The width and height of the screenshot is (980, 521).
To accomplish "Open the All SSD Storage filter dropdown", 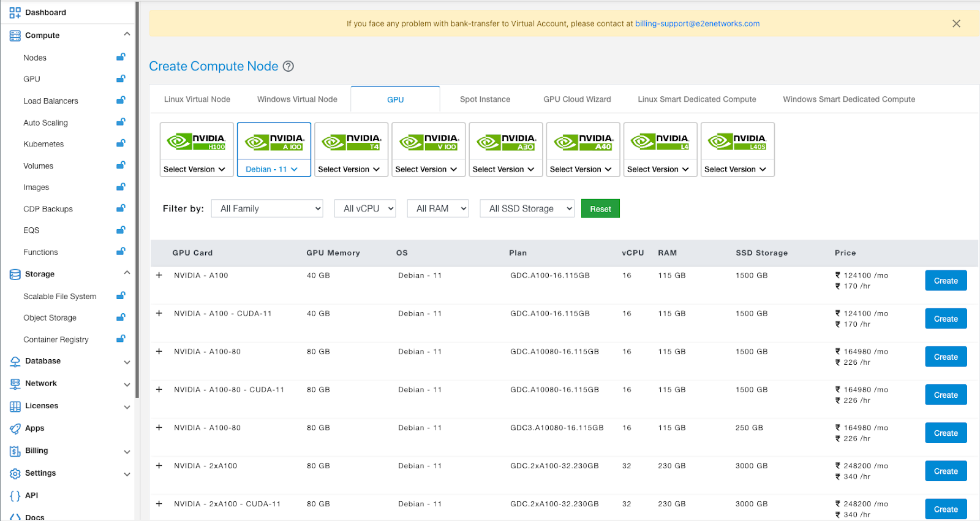I will pos(527,208).
